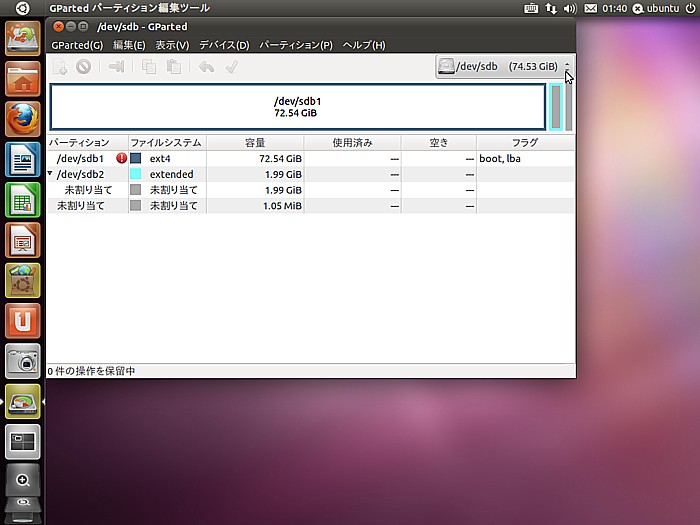Select the /dev/sdb1 block in disk map

pos(298,107)
